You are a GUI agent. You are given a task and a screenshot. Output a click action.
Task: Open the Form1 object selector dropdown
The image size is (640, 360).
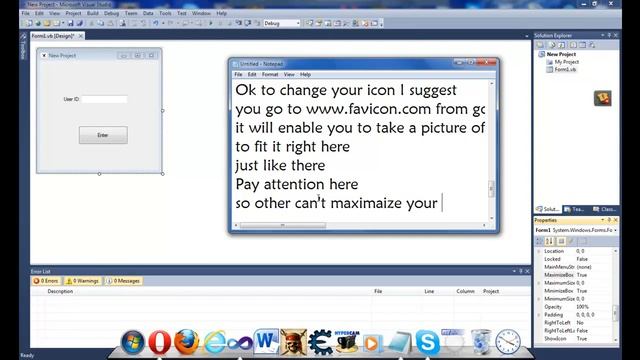click(x=615, y=230)
